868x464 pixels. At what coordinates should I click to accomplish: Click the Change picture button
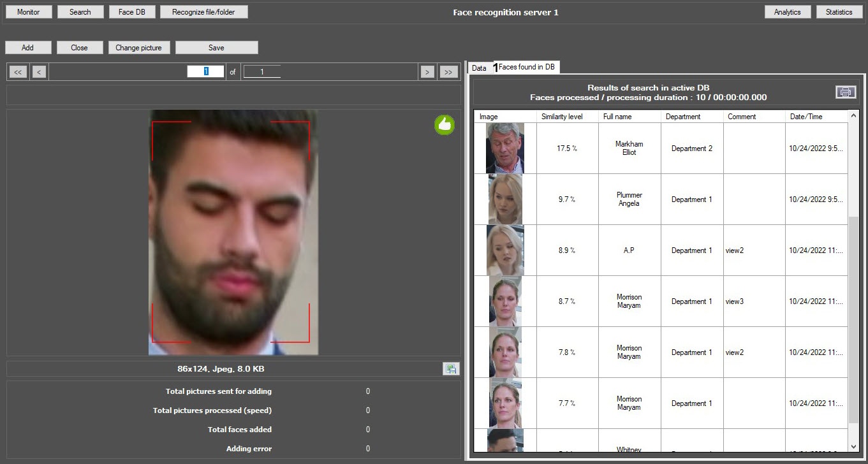138,48
